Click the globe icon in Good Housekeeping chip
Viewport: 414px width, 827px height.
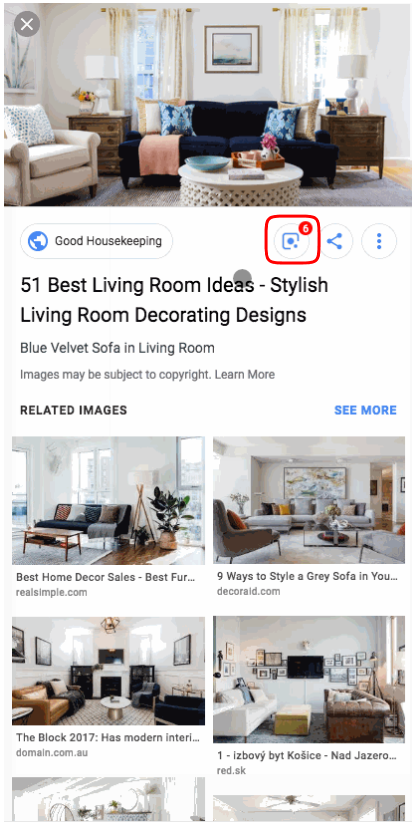[38, 242]
